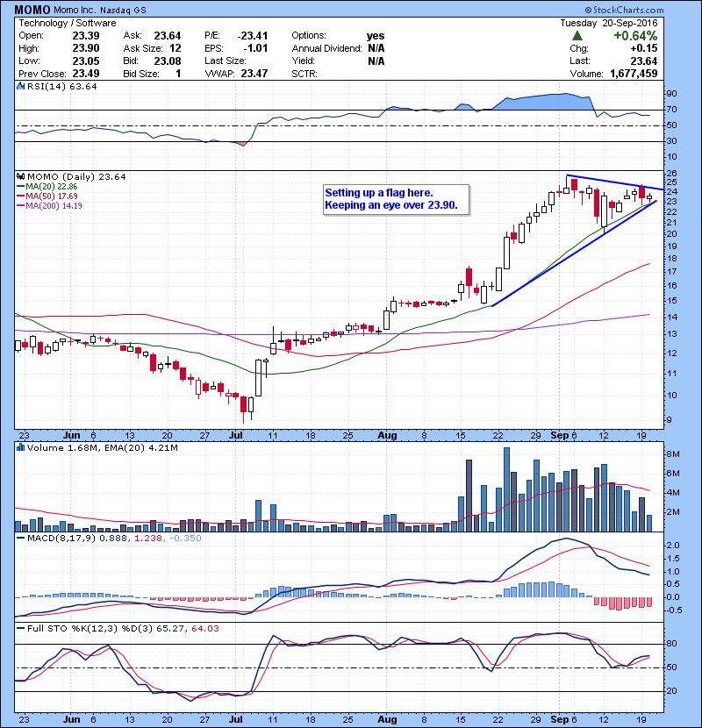702x728 pixels.
Task: Click the stochastic %D value 64.03
Action: (x=204, y=628)
